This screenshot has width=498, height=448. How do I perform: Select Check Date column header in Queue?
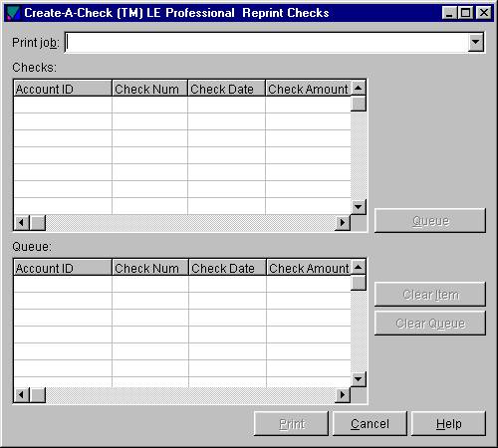[227, 268]
